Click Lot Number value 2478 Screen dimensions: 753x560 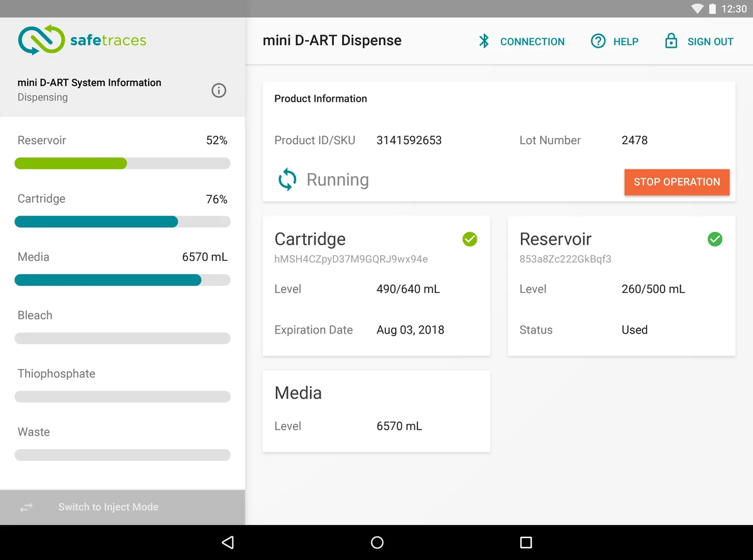[634, 140]
